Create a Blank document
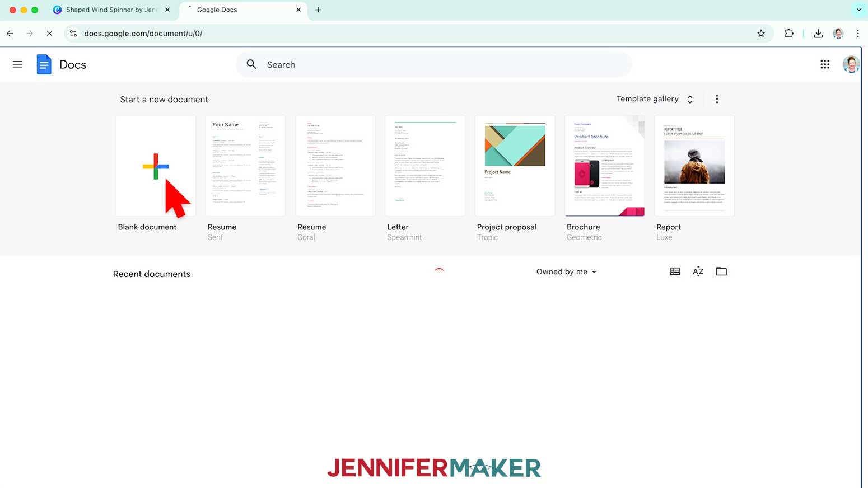Image resolution: width=868 pixels, height=488 pixels. [x=156, y=166]
